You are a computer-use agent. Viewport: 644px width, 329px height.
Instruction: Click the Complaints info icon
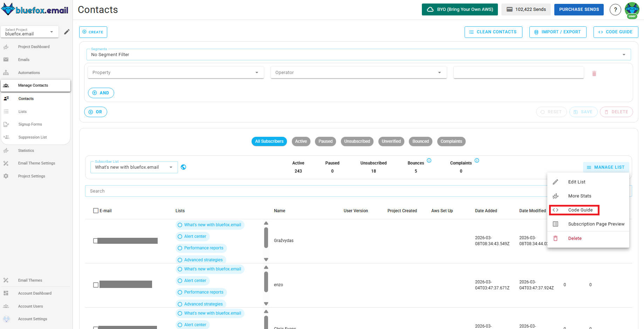pyautogui.click(x=477, y=161)
